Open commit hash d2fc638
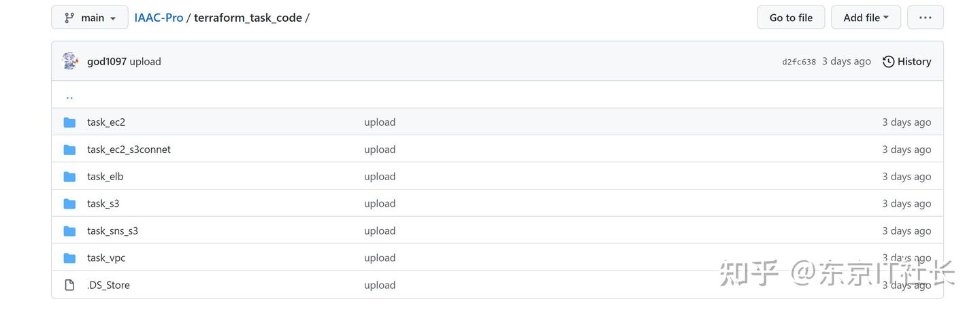The image size is (980, 312). click(x=799, y=62)
